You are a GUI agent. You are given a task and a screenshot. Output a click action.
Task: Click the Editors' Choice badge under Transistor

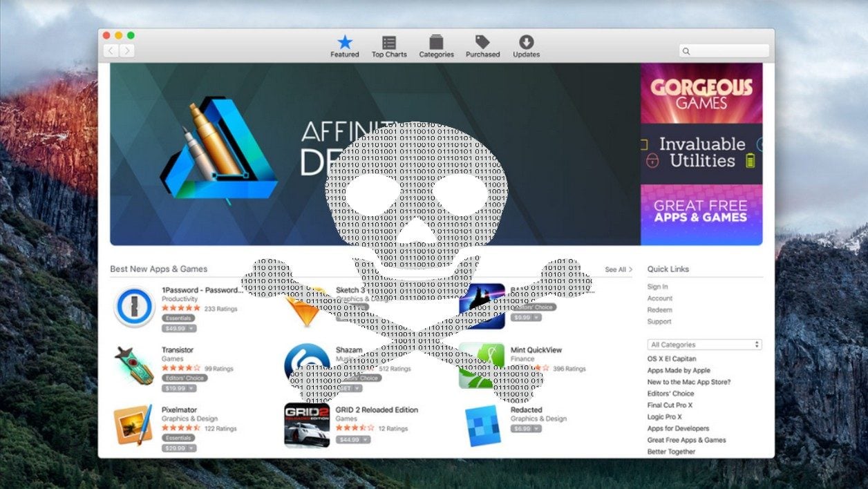[183, 378]
